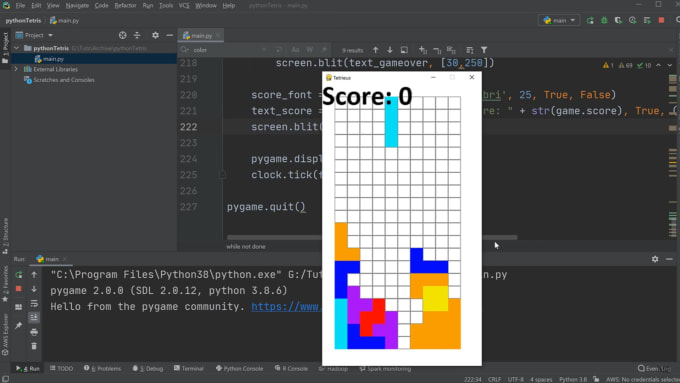Open the Python Console tool window

[x=239, y=368]
